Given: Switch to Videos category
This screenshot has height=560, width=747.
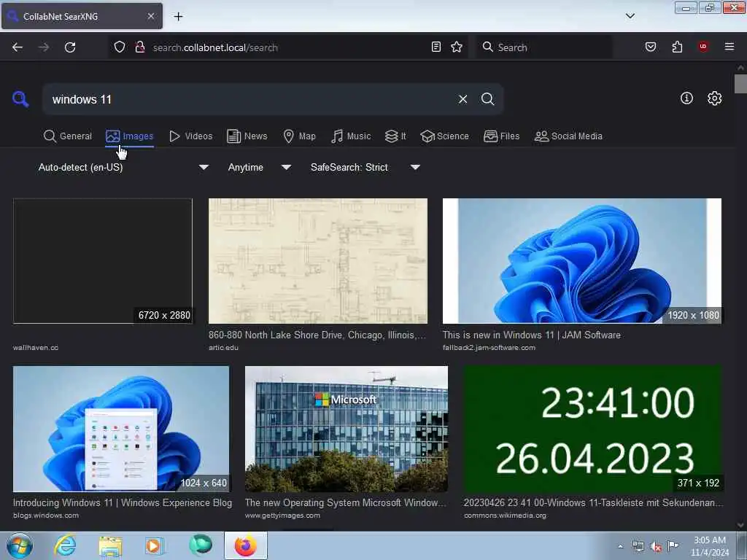Looking at the screenshot, I should [x=191, y=136].
